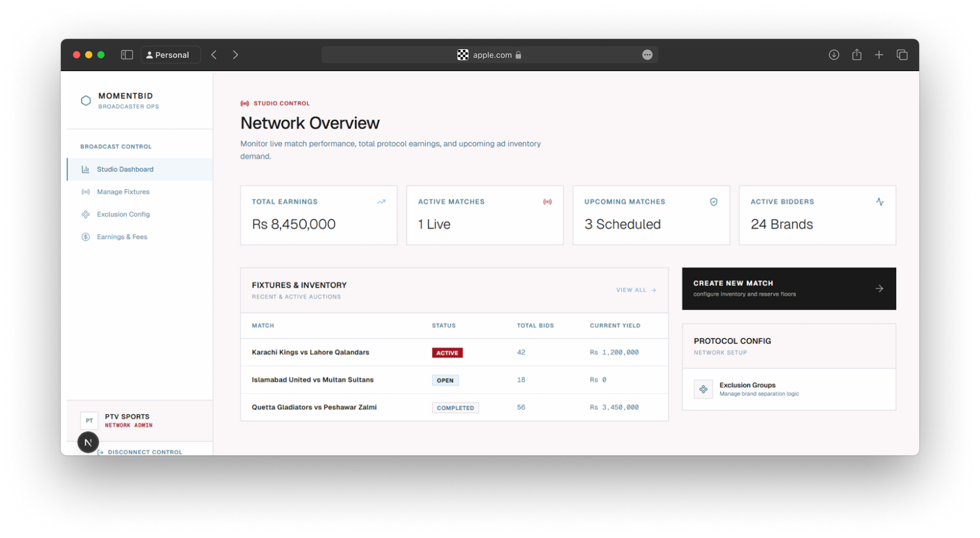The height and width of the screenshot is (538, 980).
Task: Click the TOTAL BIDS column header
Action: tap(536, 326)
